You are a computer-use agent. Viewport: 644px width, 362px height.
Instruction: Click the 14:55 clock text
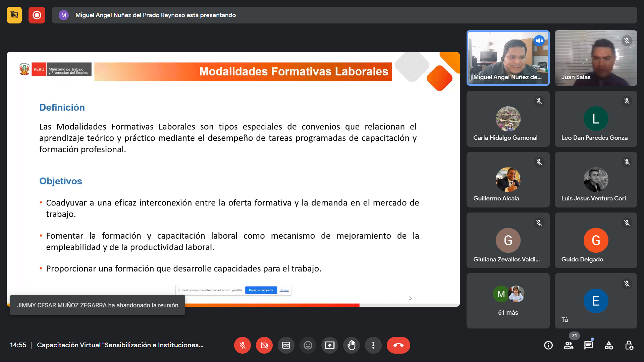pos(18,345)
